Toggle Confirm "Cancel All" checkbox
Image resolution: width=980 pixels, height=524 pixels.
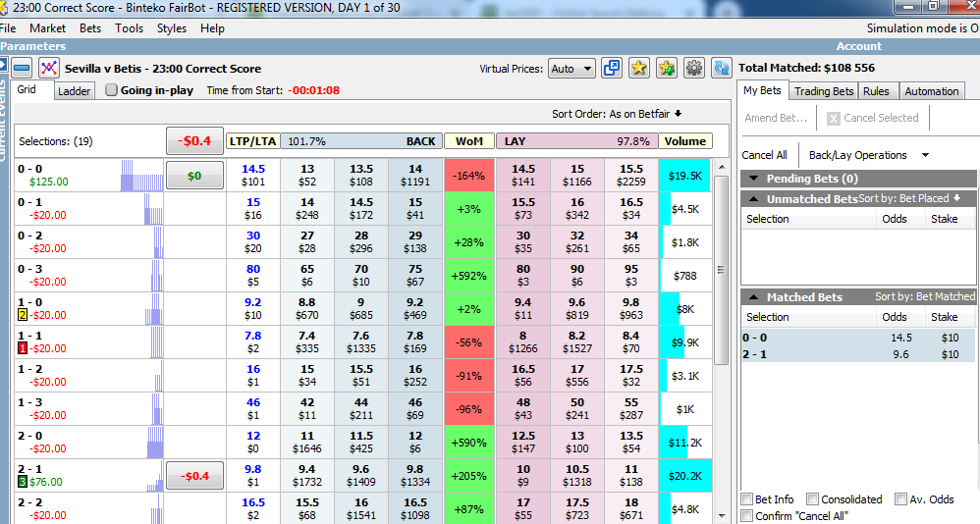coord(746,516)
